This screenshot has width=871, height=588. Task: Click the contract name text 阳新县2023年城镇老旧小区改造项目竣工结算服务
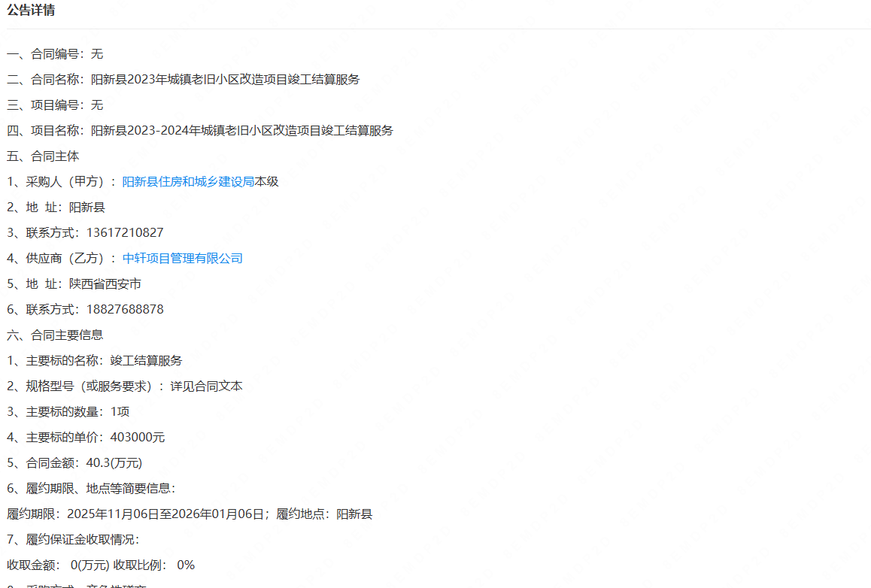point(225,80)
